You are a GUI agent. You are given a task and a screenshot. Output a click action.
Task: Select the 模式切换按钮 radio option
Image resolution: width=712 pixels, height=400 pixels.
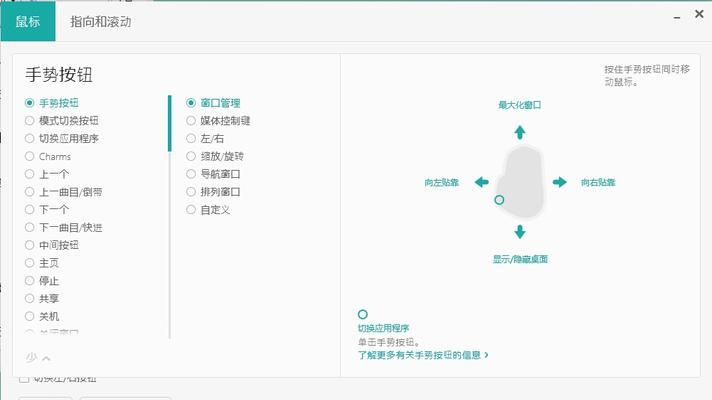click(x=30, y=121)
